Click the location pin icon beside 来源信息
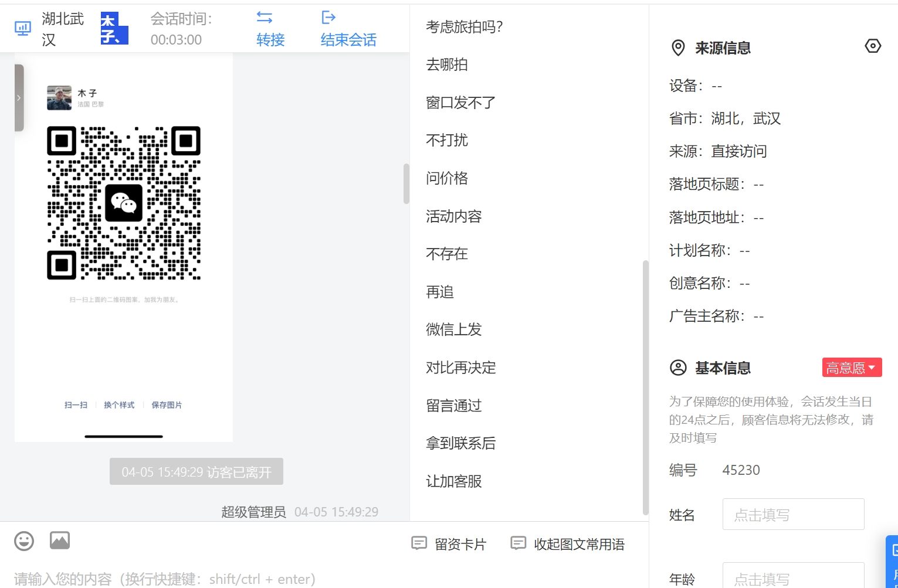Screen dimensions: 898x588 [678, 48]
